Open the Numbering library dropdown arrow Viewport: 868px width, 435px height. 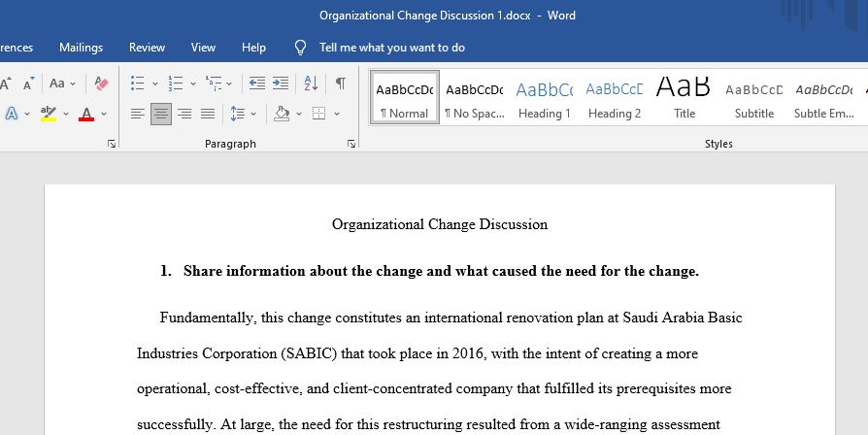(192, 84)
